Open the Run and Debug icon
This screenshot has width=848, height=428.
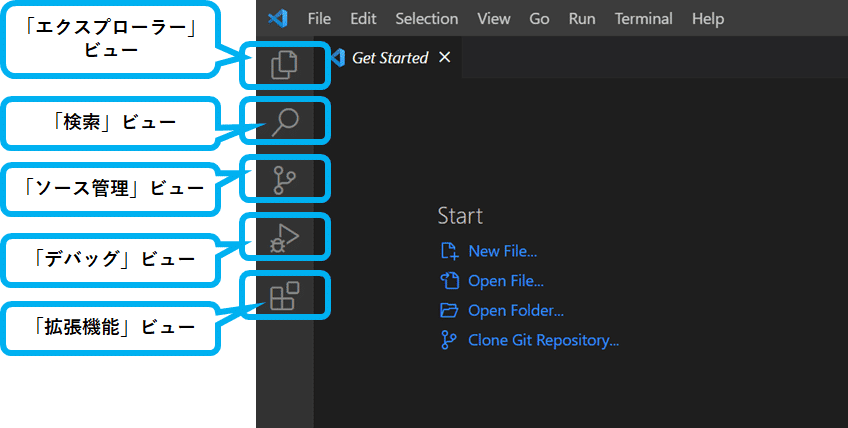pyautogui.click(x=285, y=239)
